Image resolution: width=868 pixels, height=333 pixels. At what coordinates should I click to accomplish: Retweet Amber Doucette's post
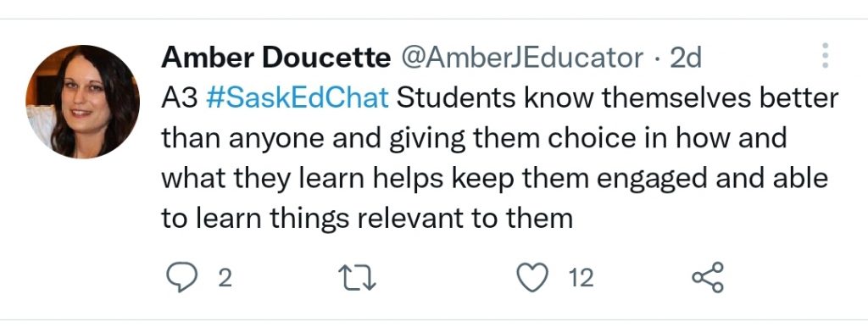coord(358,277)
